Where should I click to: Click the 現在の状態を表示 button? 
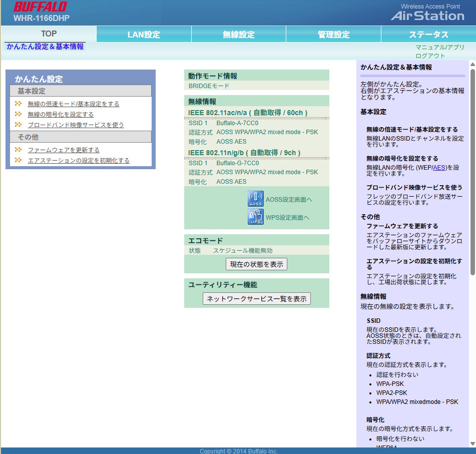[256, 264]
